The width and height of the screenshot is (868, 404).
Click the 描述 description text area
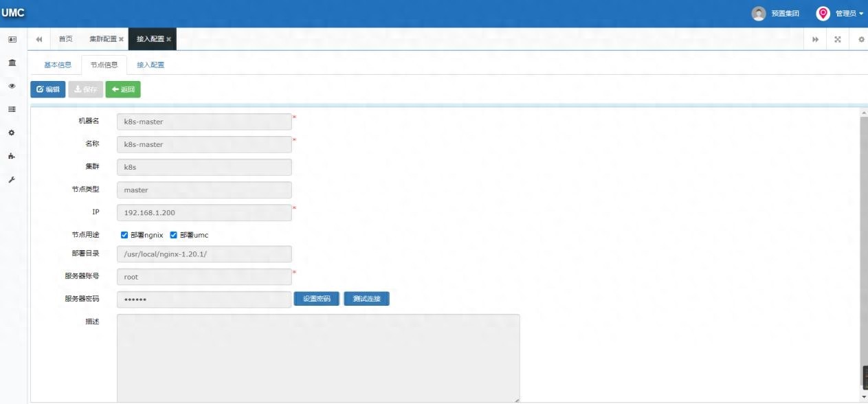point(318,358)
